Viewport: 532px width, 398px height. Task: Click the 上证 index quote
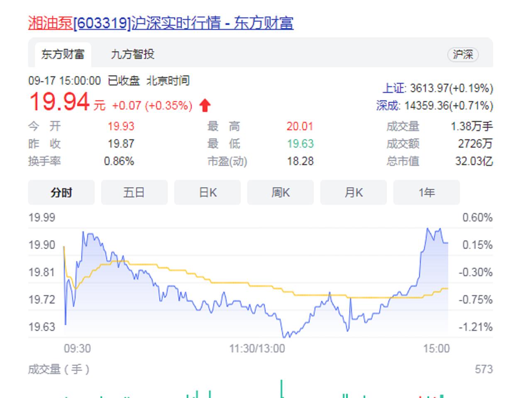coord(437,87)
